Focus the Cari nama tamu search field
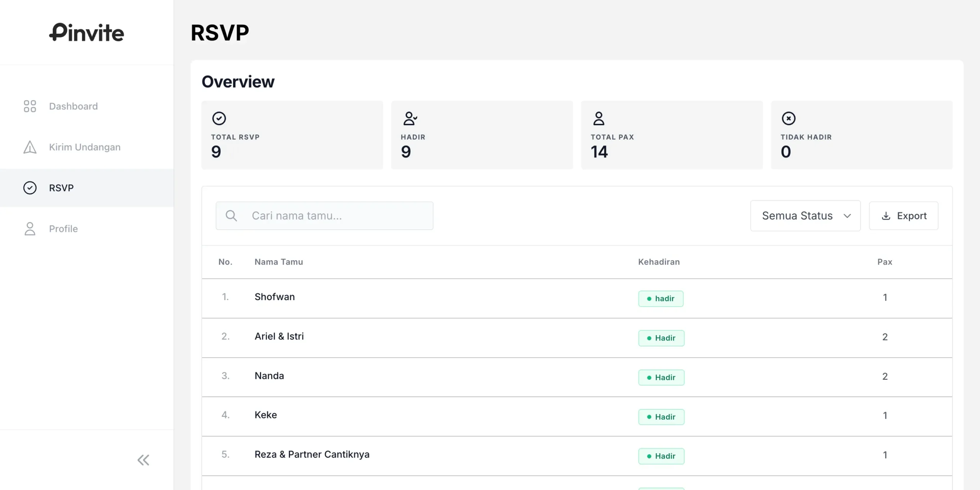Viewport: 980px width, 490px height. pos(325,216)
